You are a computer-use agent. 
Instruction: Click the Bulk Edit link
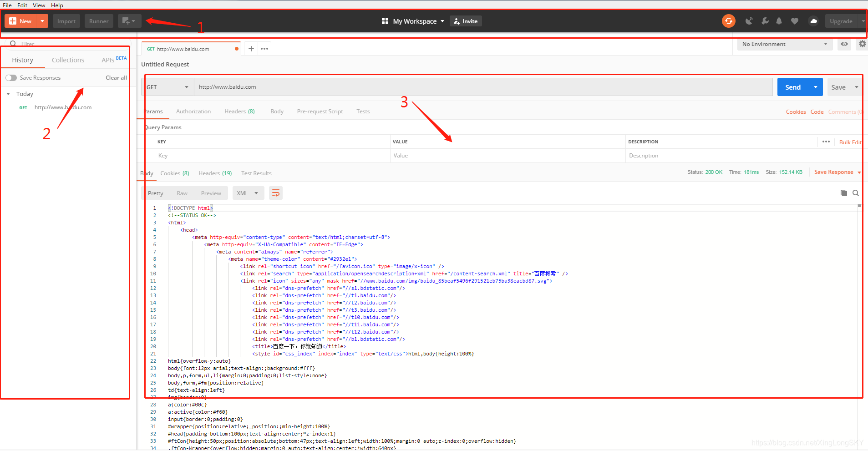coord(850,142)
